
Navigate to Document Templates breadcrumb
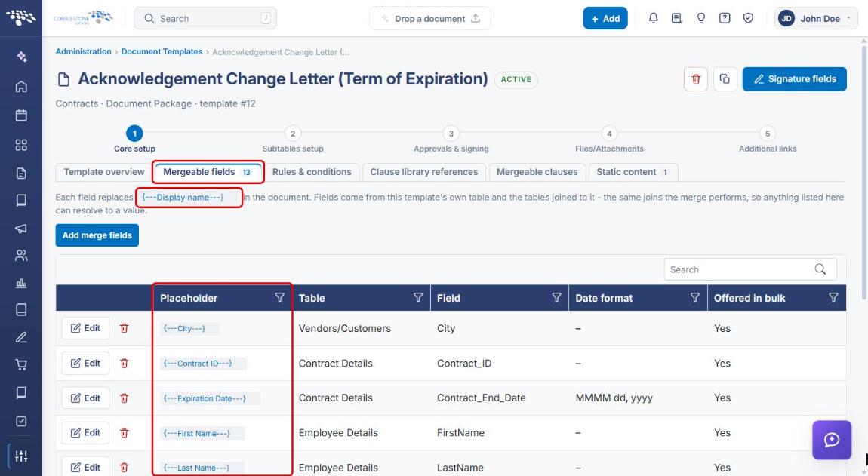coord(162,51)
